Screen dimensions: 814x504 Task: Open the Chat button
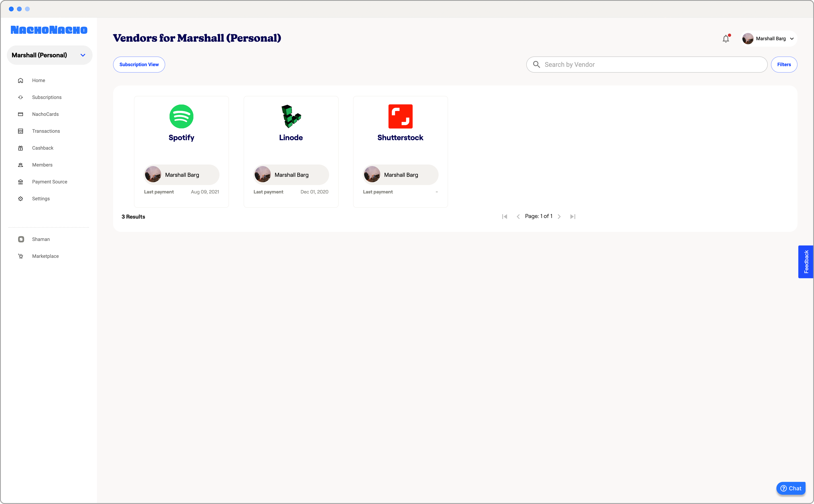[791, 489]
